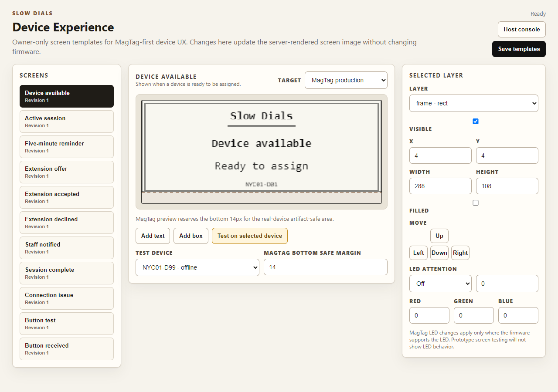This screenshot has width=558, height=392.
Task: Focus the Height field
Action: pyautogui.click(x=507, y=186)
